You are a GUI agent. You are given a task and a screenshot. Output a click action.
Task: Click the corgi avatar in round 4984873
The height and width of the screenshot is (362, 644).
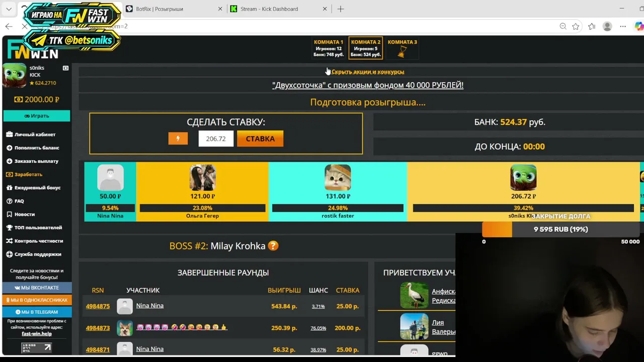click(124, 328)
